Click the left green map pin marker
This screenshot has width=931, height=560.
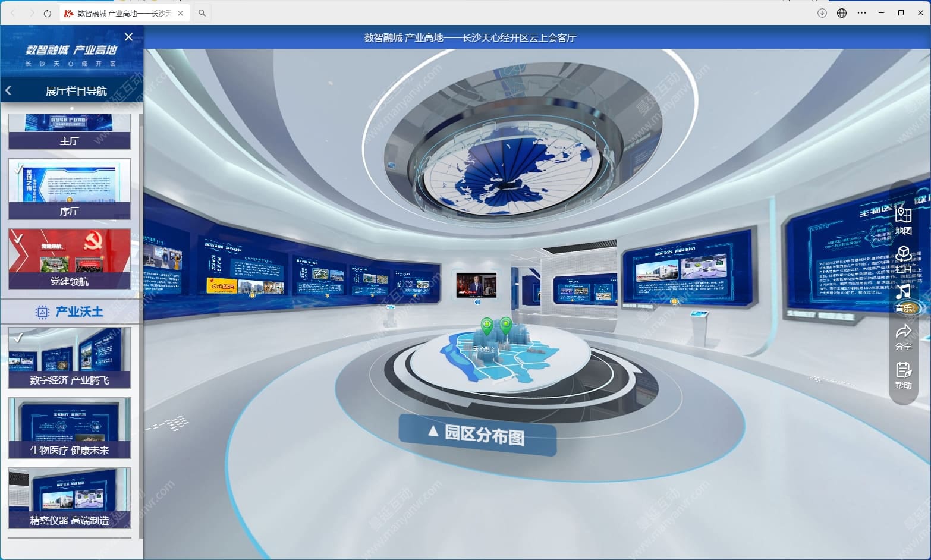[x=487, y=326]
